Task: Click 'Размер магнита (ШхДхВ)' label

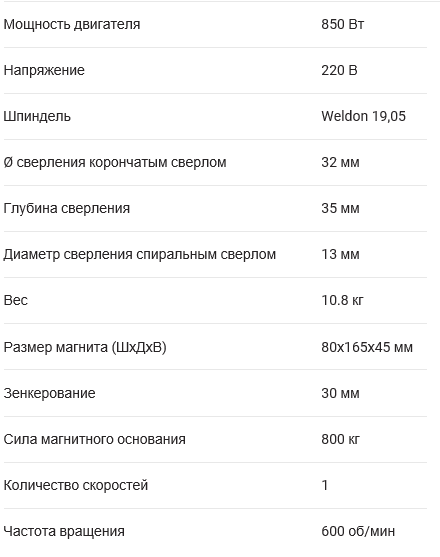Action: (x=85, y=347)
